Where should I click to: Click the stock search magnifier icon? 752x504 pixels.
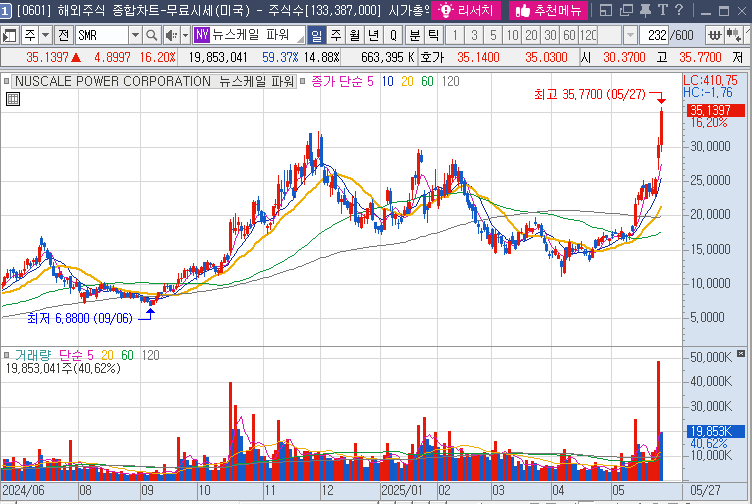(152, 35)
